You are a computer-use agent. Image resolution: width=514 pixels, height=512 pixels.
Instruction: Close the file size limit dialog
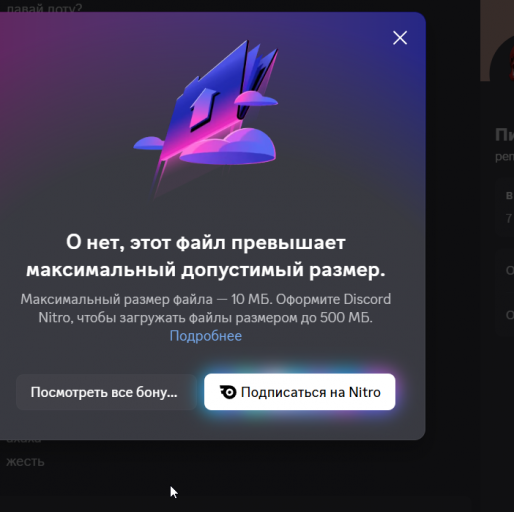coord(400,38)
